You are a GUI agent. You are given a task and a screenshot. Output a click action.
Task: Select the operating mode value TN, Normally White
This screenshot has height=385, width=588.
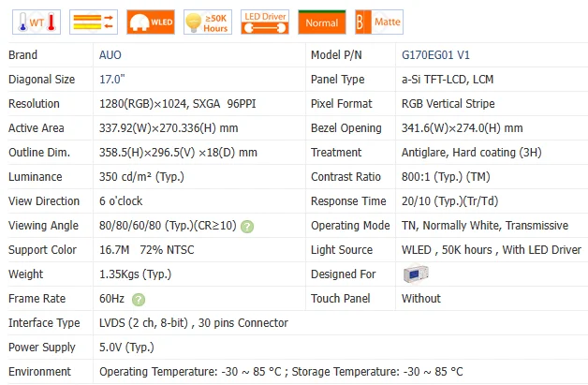click(x=450, y=226)
